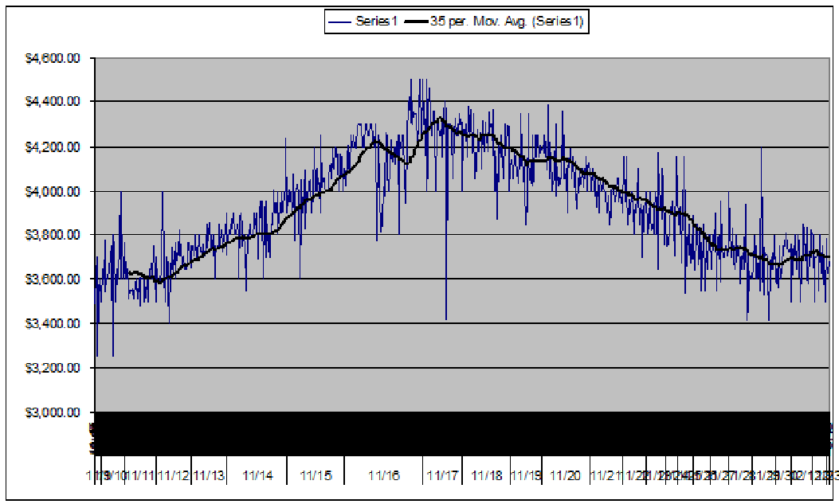Click the $3,600.00 y-axis label
The height and width of the screenshot is (504, 839).
point(53,279)
